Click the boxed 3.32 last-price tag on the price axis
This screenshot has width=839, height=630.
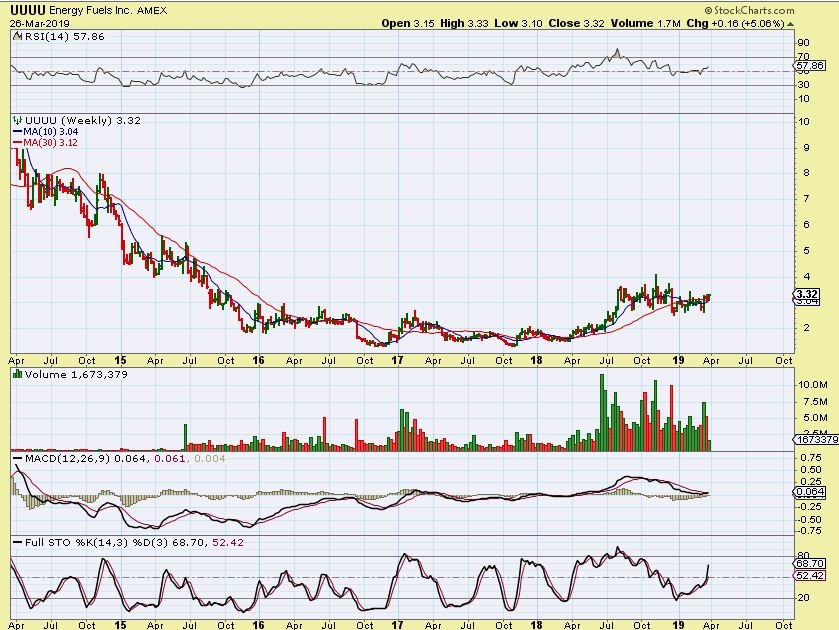pos(806,294)
